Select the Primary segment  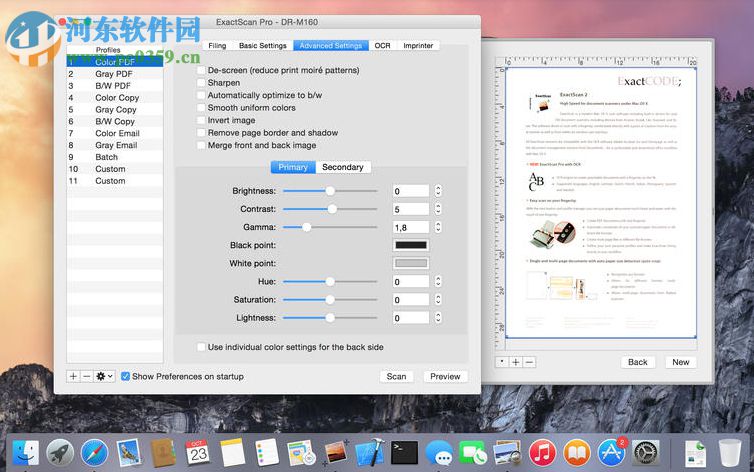[x=293, y=167]
